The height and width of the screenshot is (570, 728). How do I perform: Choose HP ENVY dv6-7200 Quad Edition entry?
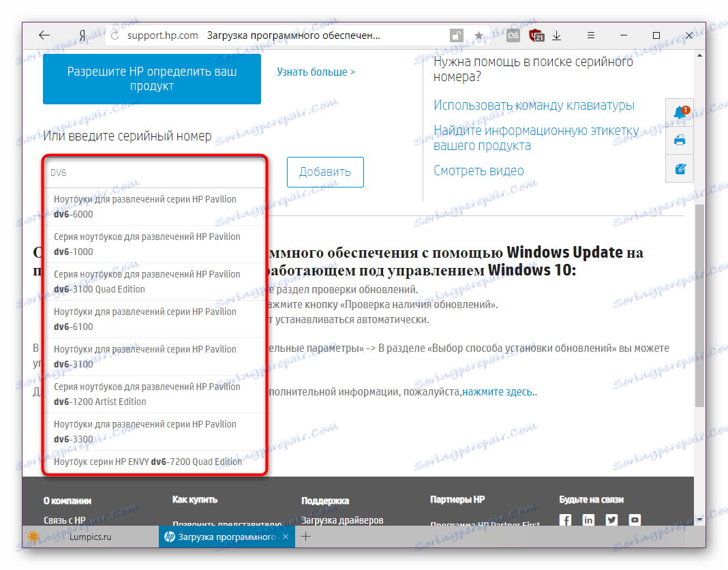pyautogui.click(x=148, y=462)
